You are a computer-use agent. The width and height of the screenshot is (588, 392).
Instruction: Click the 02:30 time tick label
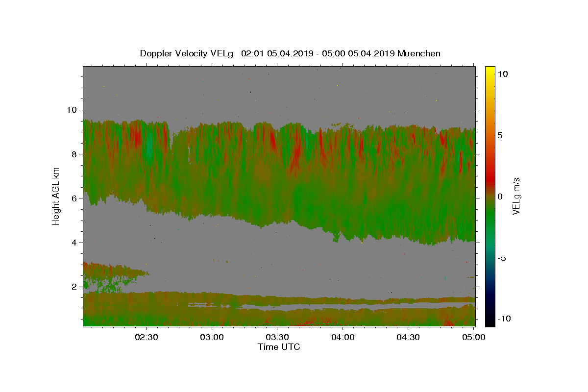point(147,337)
